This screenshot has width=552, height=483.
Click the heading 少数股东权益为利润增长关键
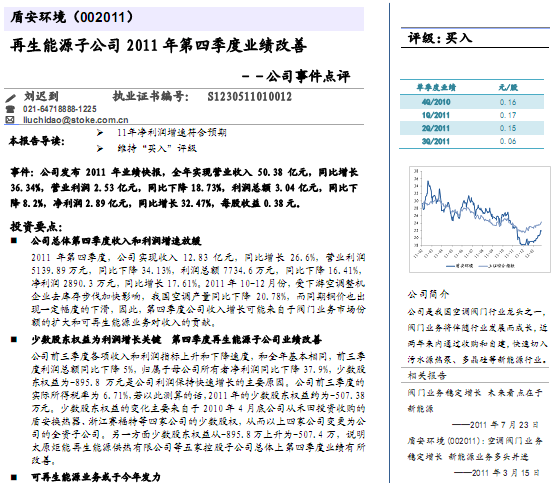[96, 339]
